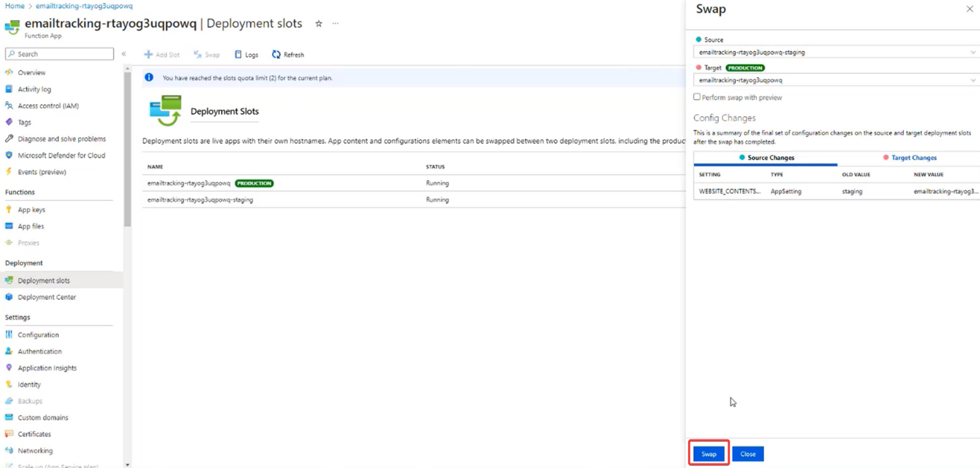980x468 pixels.
Task: Click the Networking icon
Action: [9, 450]
